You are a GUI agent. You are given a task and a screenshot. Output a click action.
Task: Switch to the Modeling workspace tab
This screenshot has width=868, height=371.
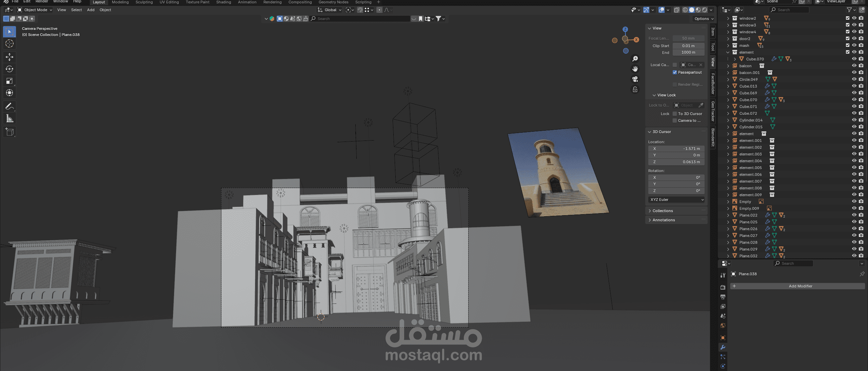coord(120,2)
